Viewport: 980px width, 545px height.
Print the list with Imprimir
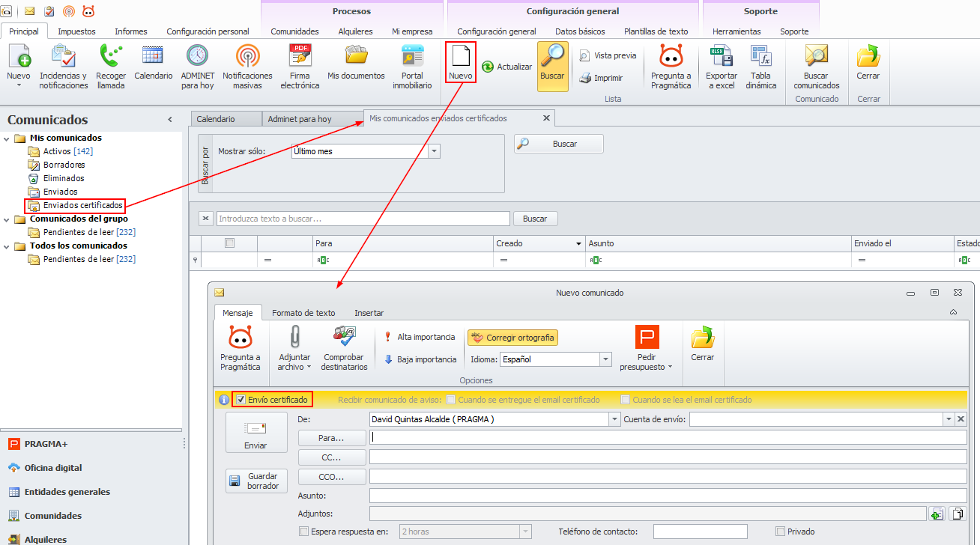601,78
